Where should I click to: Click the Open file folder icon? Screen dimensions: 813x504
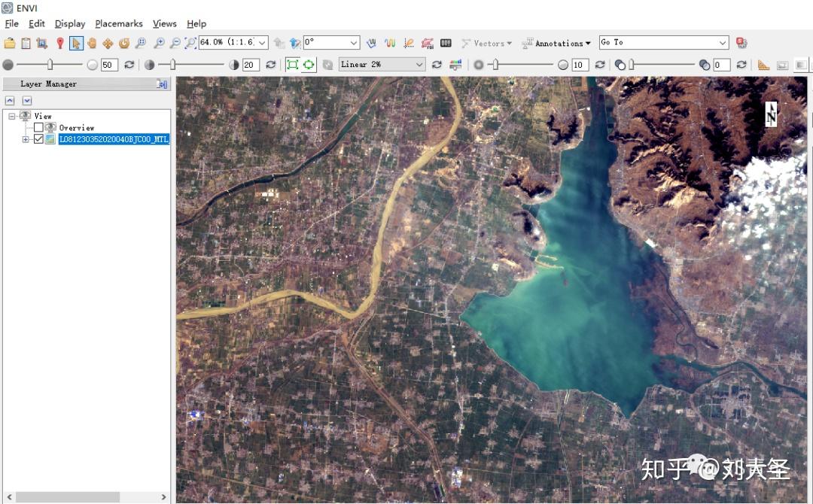[x=10, y=44]
